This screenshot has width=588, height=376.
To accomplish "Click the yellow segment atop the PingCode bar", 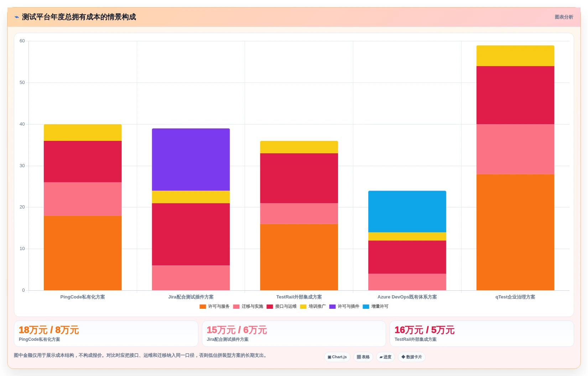I will (83, 133).
